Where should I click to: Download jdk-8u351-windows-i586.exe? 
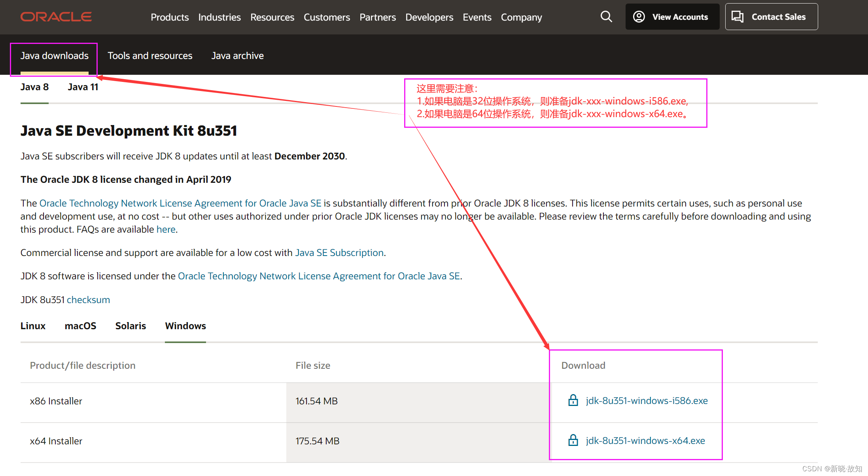click(x=647, y=400)
